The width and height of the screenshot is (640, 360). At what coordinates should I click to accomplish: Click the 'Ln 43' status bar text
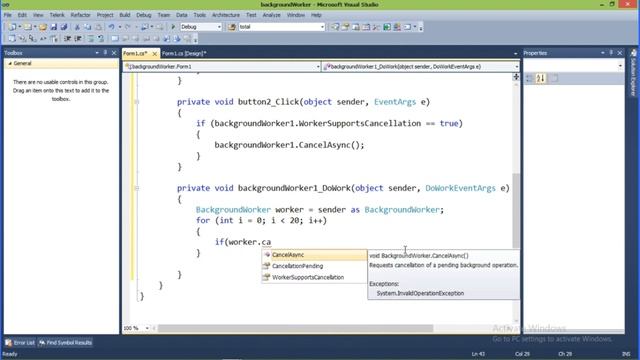(x=478, y=354)
